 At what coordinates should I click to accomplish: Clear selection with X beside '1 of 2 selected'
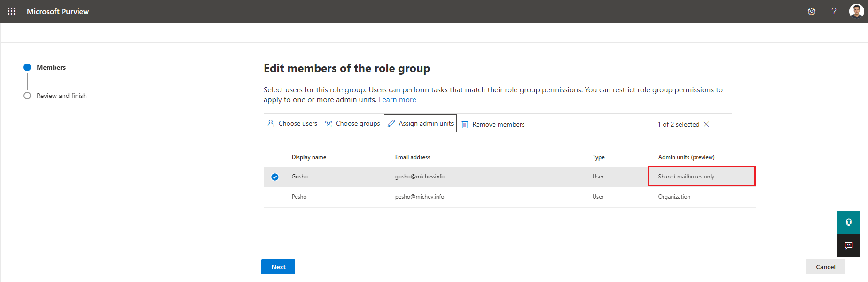[706, 124]
